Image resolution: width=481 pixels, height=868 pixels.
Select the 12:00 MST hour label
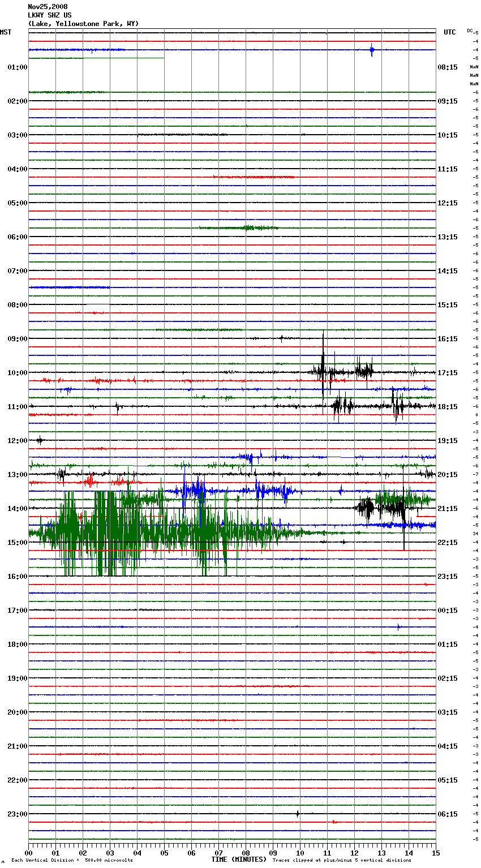pos(18,441)
